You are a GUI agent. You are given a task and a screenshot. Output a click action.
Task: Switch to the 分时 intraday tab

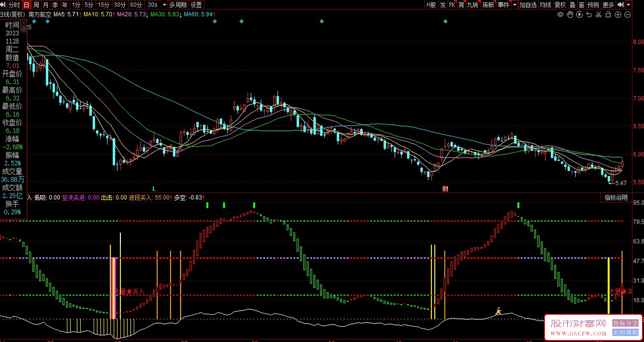pyautogui.click(x=14, y=5)
